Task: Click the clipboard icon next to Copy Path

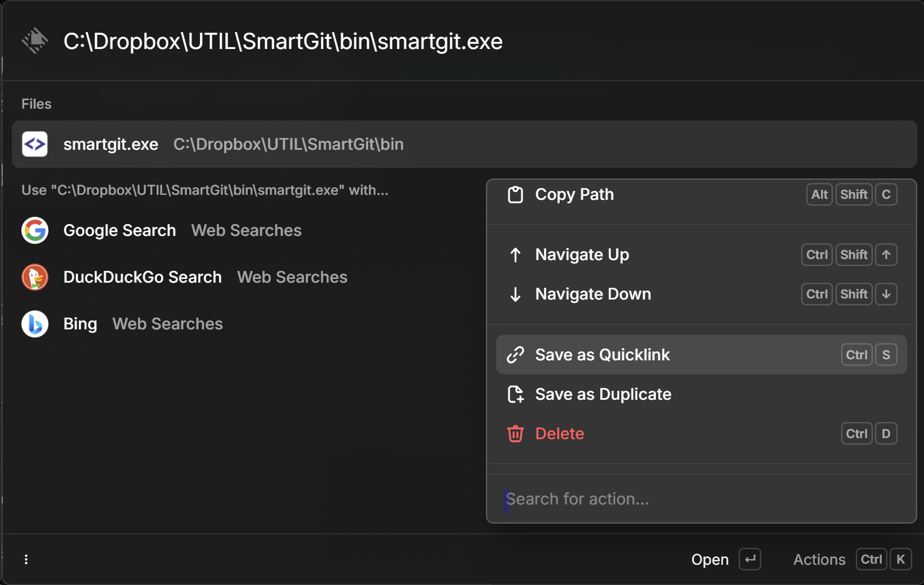Action: (x=515, y=195)
